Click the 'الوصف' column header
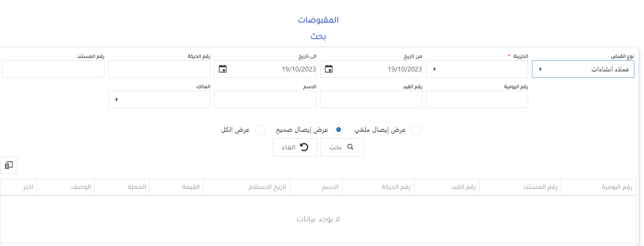Image resolution: width=644 pixels, height=246 pixels. coord(81,187)
